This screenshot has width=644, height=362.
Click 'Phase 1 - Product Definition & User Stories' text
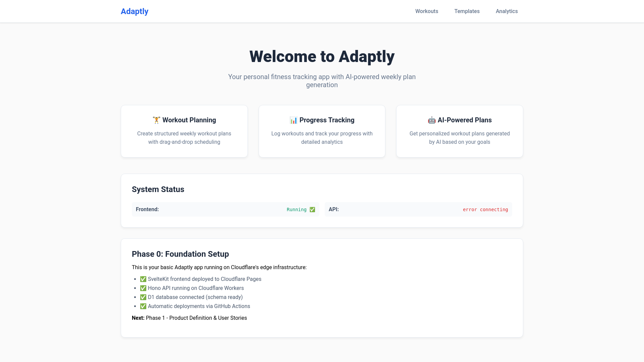[x=196, y=318]
